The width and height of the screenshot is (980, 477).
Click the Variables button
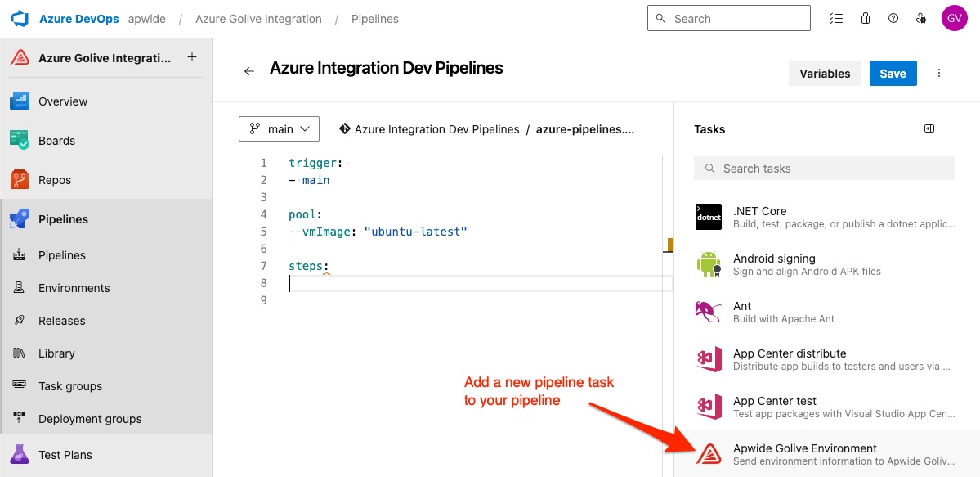(825, 74)
